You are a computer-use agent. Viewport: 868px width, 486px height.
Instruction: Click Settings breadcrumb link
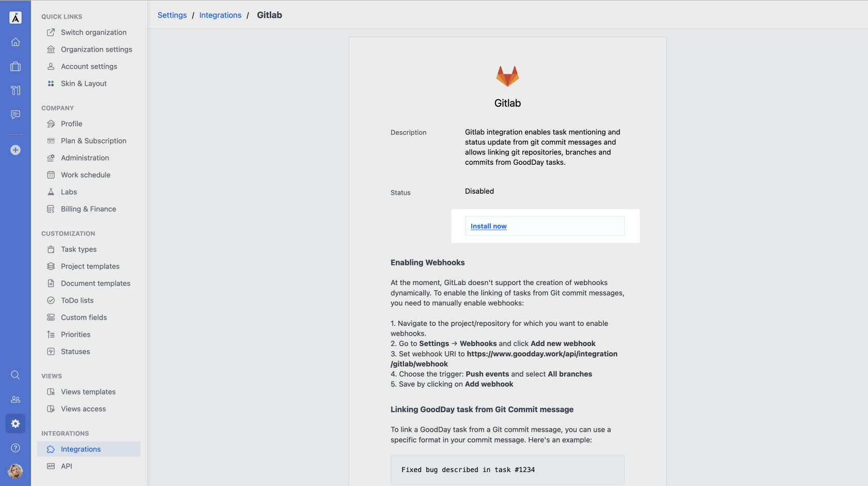pyautogui.click(x=172, y=15)
